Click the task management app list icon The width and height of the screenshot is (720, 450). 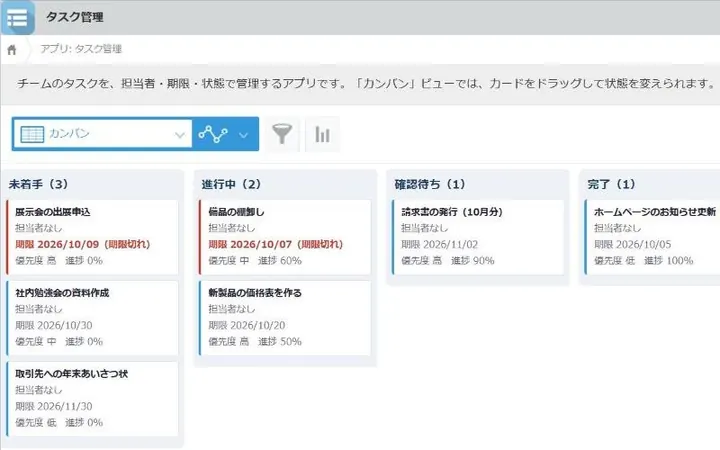click(17, 17)
